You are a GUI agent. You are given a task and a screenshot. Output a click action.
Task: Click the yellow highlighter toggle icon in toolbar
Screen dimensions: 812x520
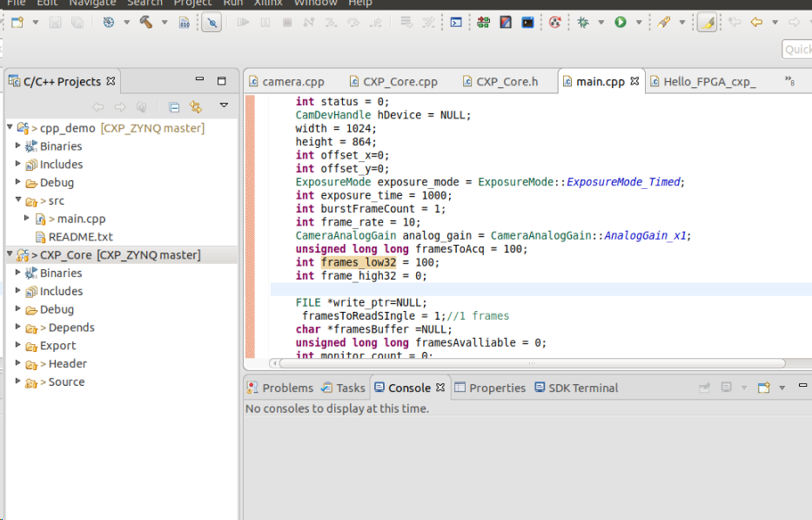[x=707, y=23]
